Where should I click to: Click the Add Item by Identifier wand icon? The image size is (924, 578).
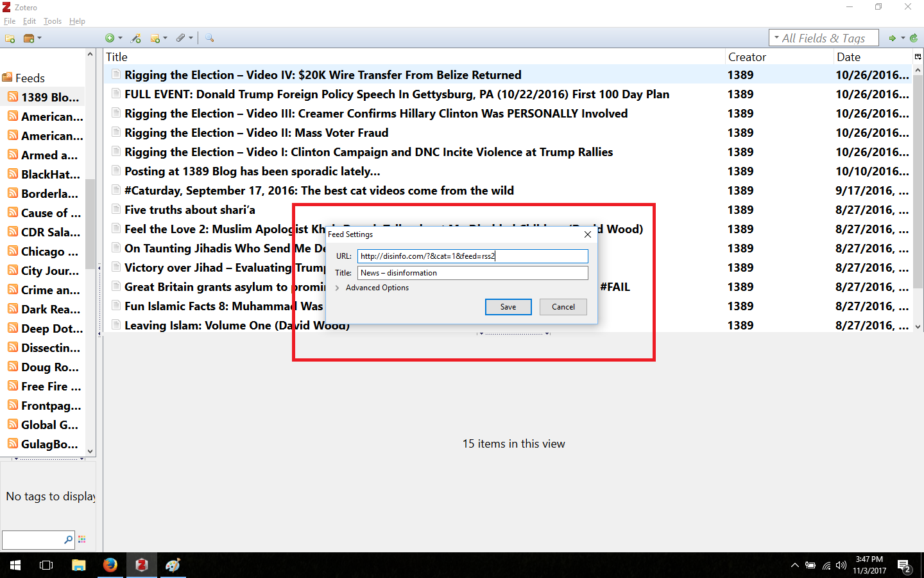pos(136,39)
